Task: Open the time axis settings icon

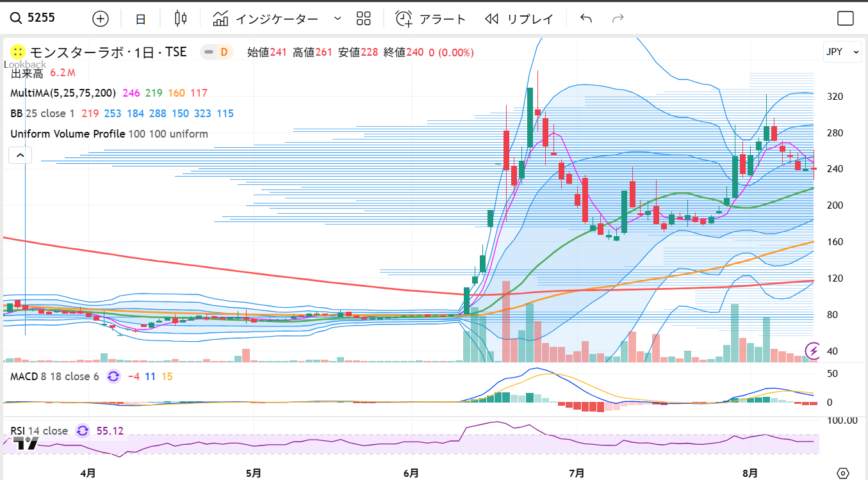Action: point(843,473)
